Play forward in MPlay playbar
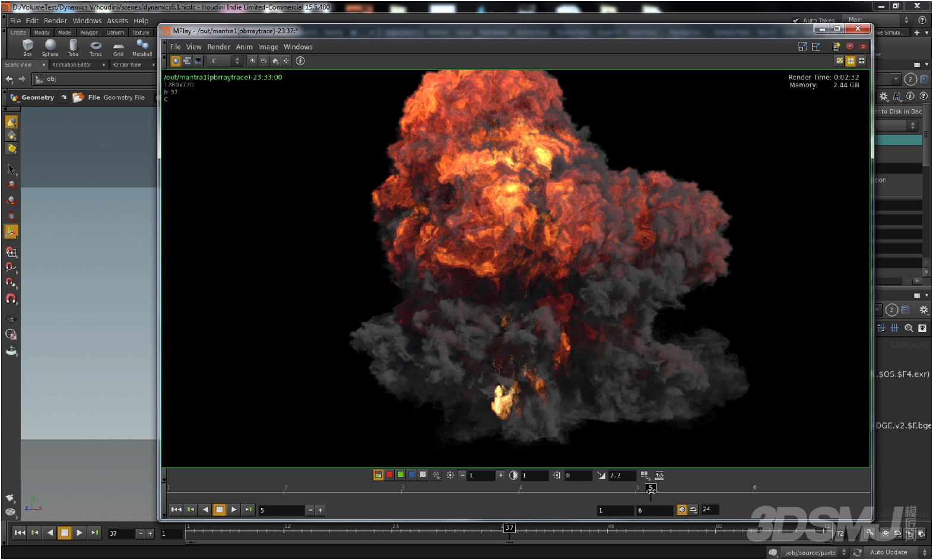The height and width of the screenshot is (560, 933). point(233,510)
